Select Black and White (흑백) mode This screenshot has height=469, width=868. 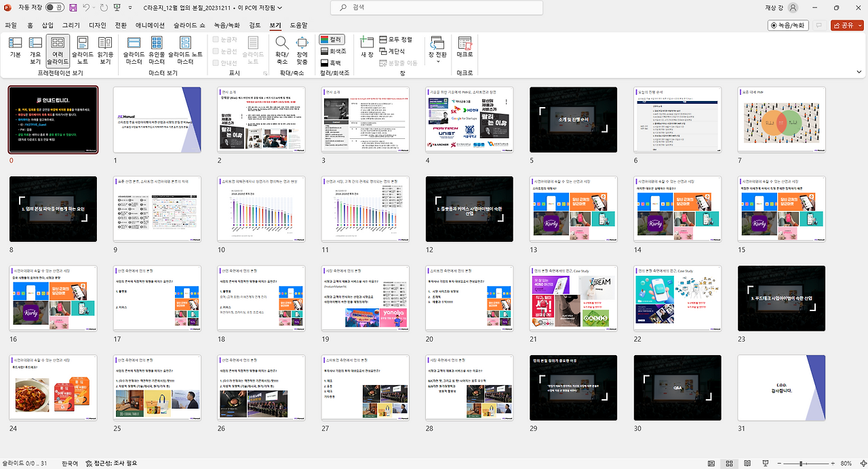click(x=332, y=62)
